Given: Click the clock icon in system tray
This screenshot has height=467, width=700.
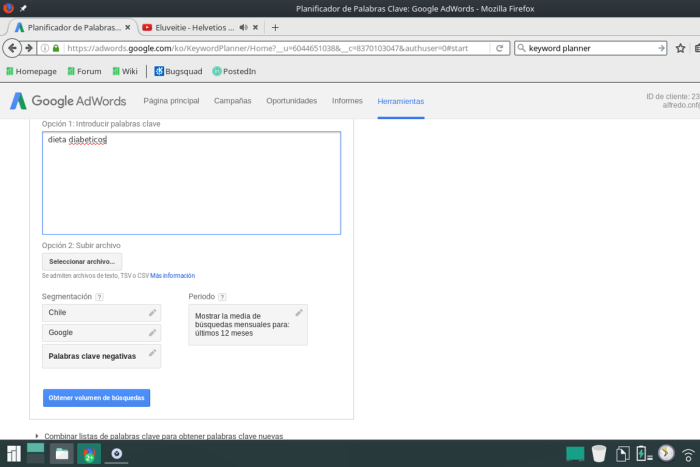Looking at the screenshot, I should coord(666,454).
